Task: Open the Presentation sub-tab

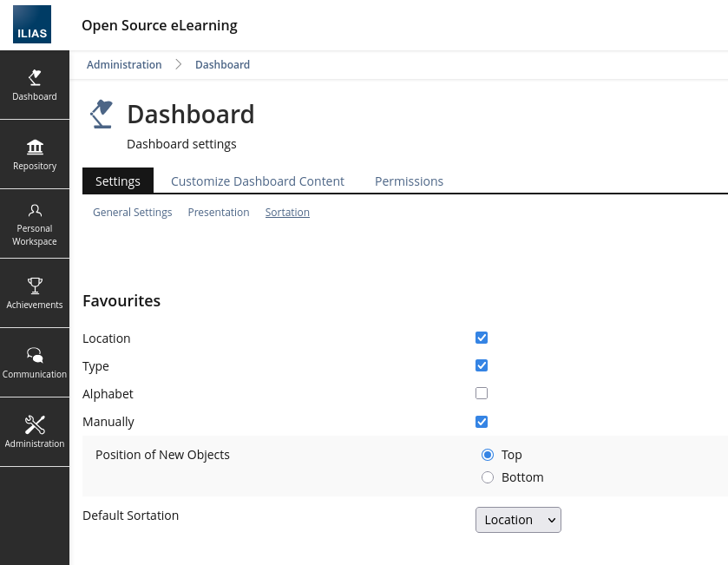Action: coord(219,213)
